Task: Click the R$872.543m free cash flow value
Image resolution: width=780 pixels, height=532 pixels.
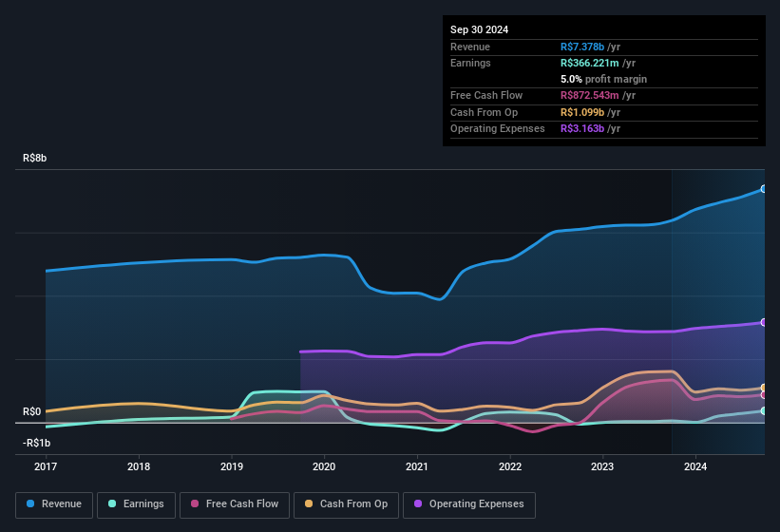Action: click(589, 95)
